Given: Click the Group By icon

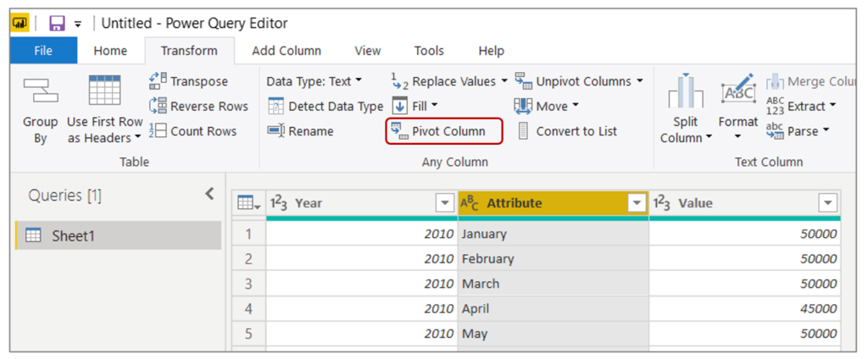Looking at the screenshot, I should tap(40, 93).
